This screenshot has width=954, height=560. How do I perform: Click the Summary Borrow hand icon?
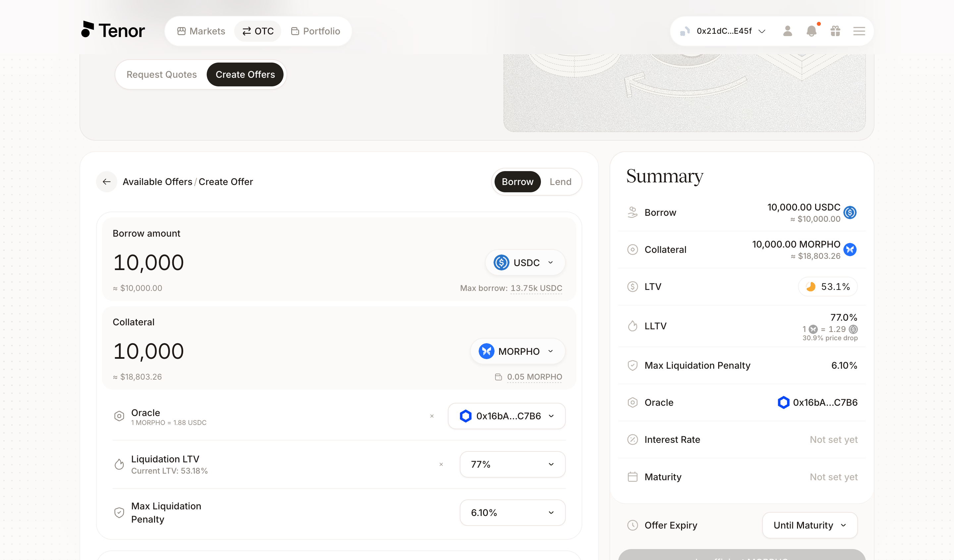pos(633,212)
